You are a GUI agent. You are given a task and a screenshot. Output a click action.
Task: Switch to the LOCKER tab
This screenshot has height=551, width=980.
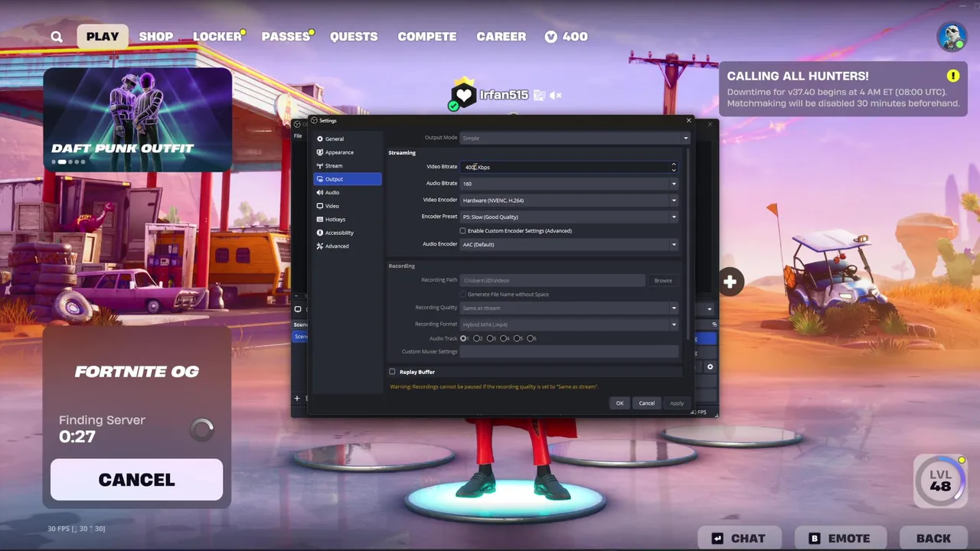click(x=217, y=37)
